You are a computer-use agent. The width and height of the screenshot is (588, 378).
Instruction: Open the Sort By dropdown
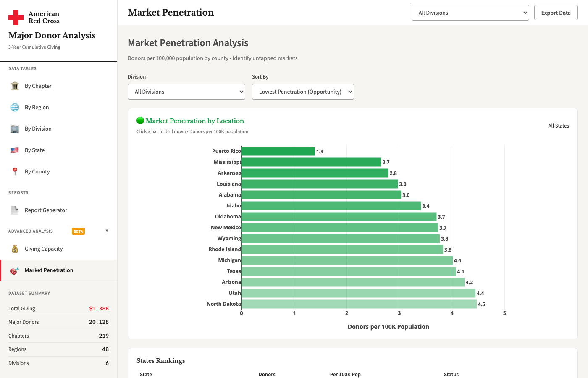click(303, 92)
